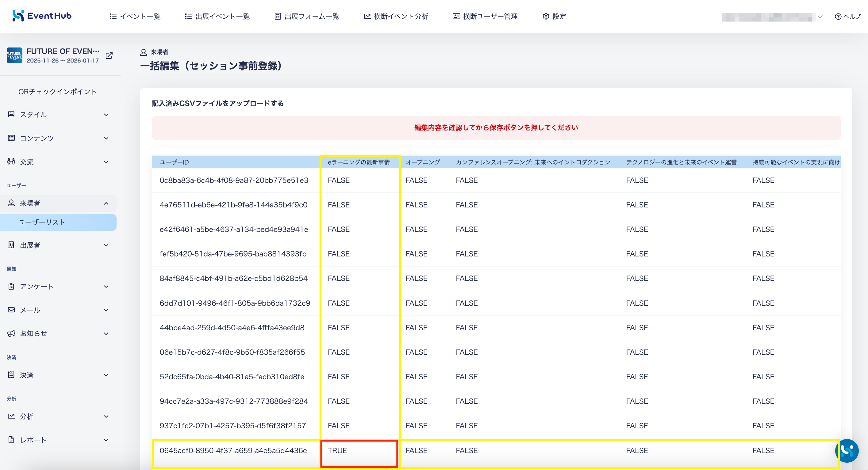Select ユーザーリスト in sidebar
Screen dimensions: 868x470
[x=58, y=222]
